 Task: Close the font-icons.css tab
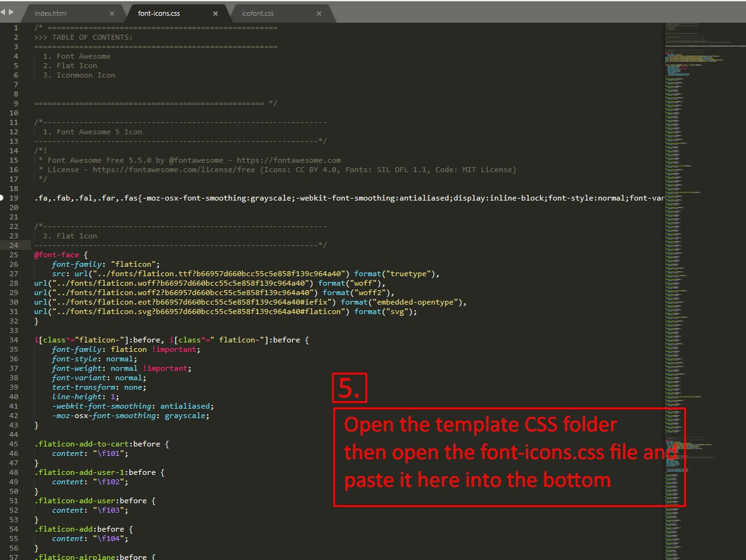coord(215,13)
